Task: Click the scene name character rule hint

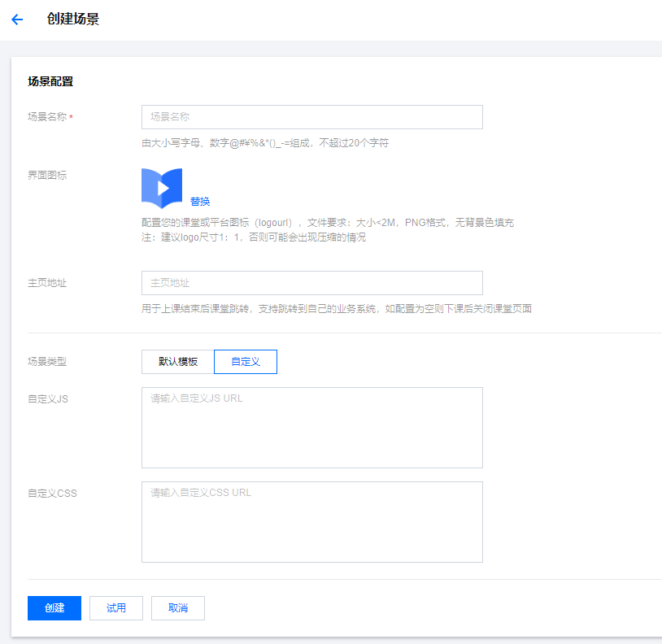Action: (x=264, y=143)
